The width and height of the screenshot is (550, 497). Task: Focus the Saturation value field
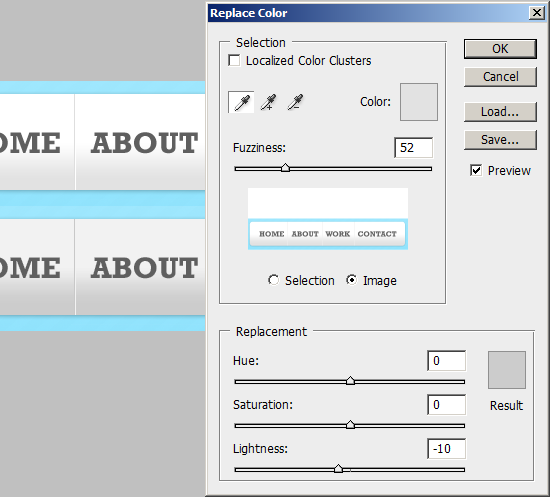pyautogui.click(x=447, y=405)
